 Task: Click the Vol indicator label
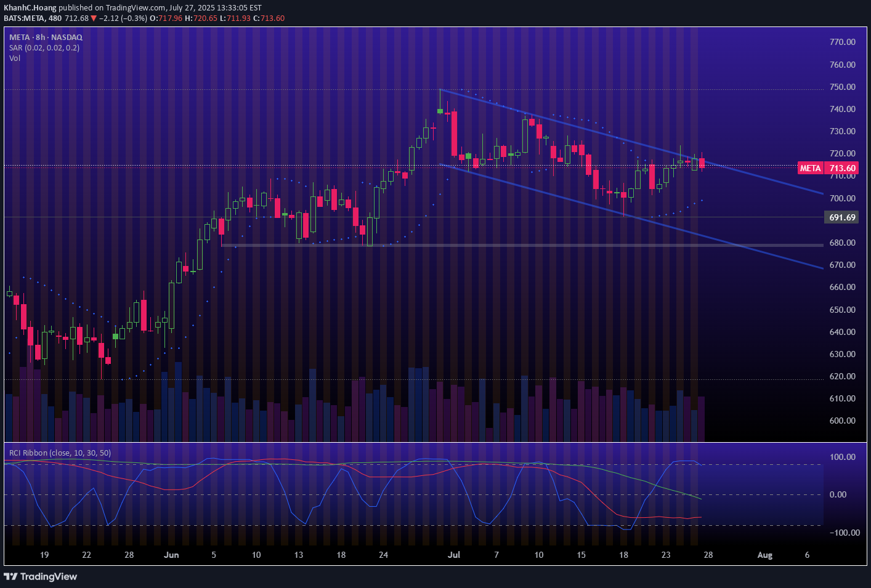15,58
